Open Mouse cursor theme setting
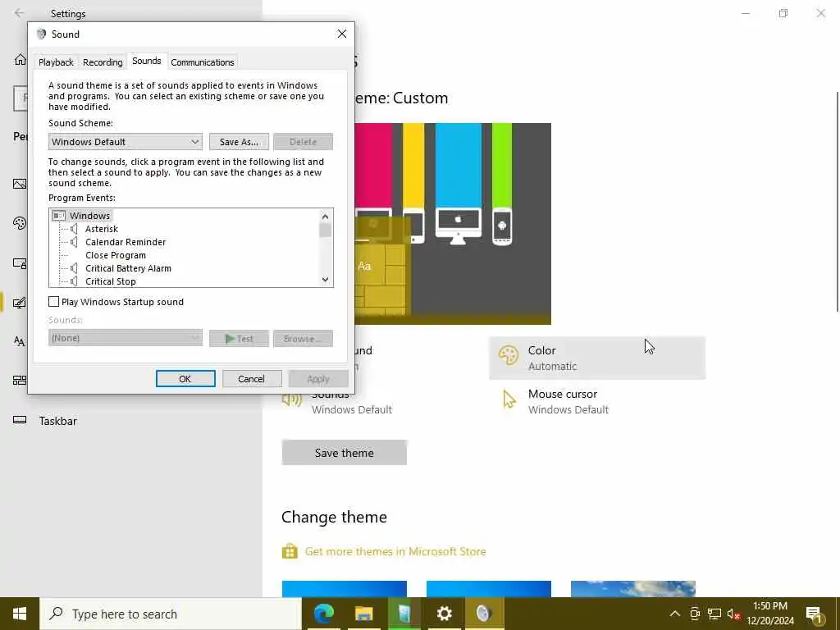Screen dimensions: 840x630 click(x=597, y=401)
